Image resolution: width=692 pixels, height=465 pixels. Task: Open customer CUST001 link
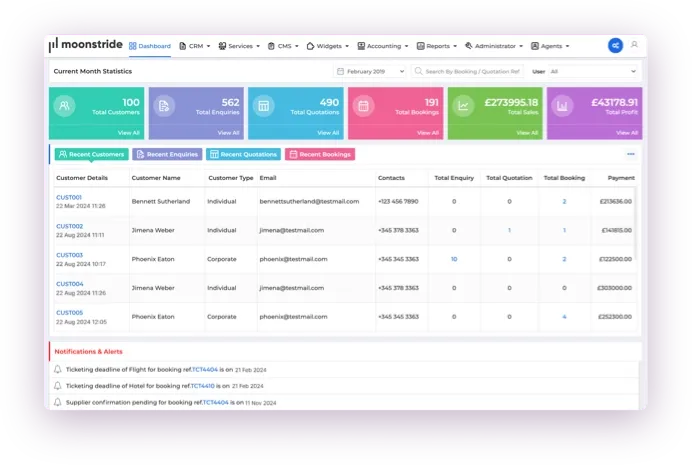[69, 197]
